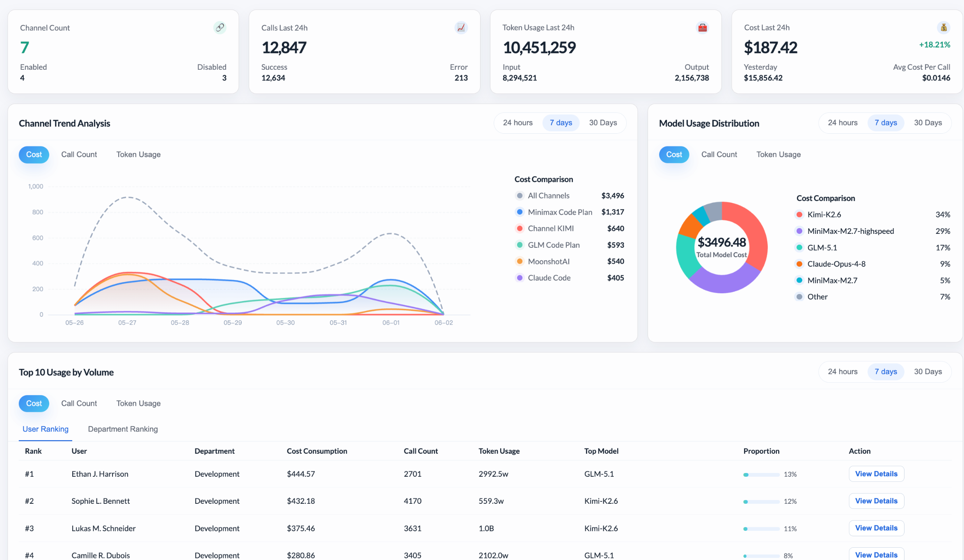Screen dimensions: 964x560
Task: Click the 10,451,259 token usage value
Action: (539, 48)
